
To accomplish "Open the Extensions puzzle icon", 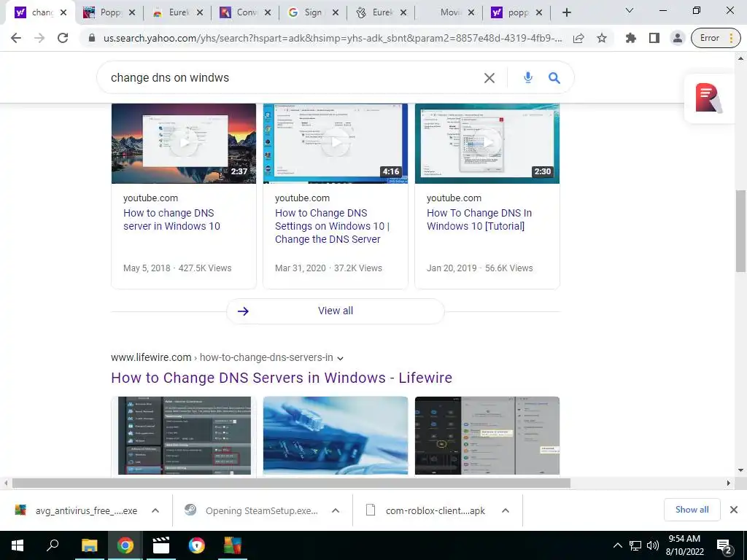I will (631, 38).
